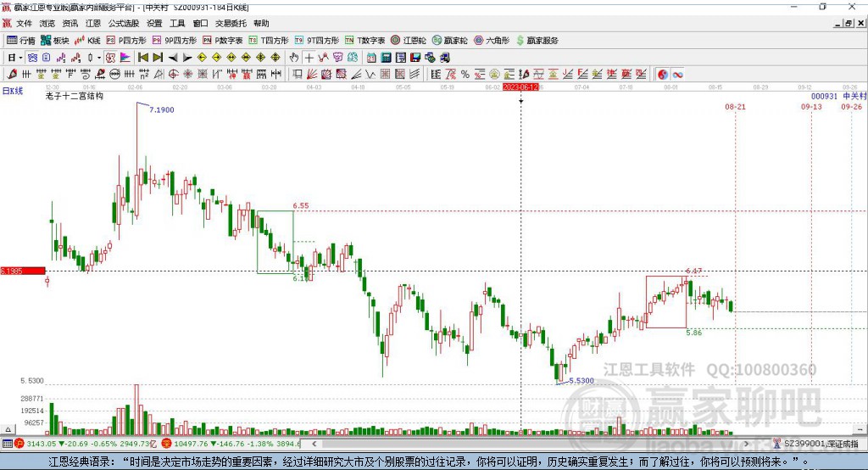868x470 pixels.
Task: Select the rectangle drawing tool
Action: [x=298, y=75]
